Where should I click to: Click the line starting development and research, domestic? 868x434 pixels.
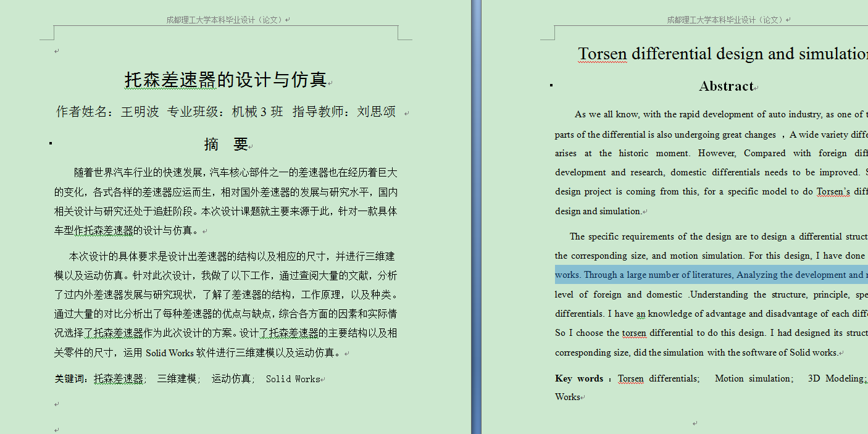(x=711, y=172)
